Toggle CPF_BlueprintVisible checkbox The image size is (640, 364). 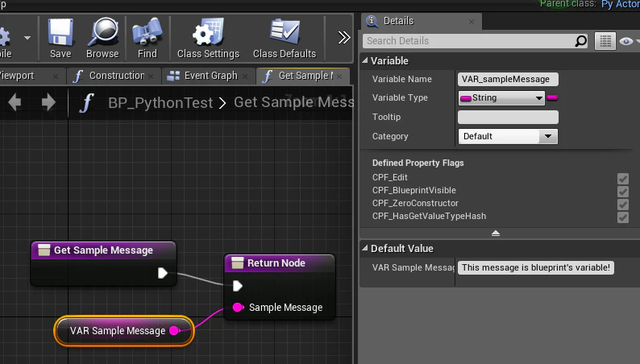(x=623, y=192)
